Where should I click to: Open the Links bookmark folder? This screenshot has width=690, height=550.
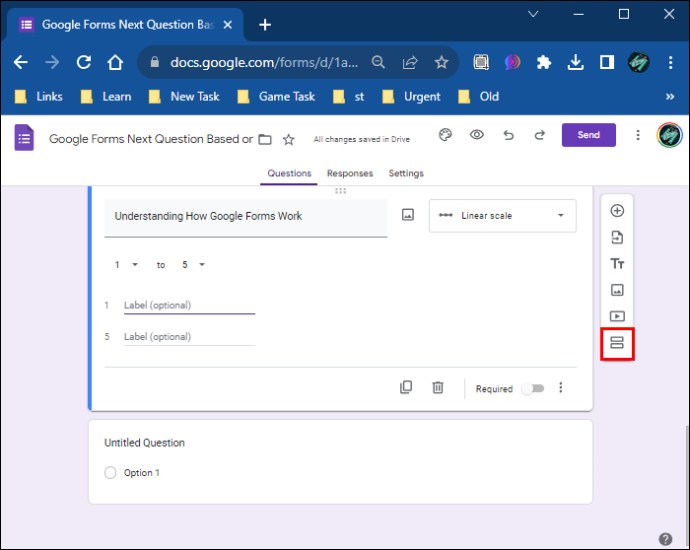[39, 96]
